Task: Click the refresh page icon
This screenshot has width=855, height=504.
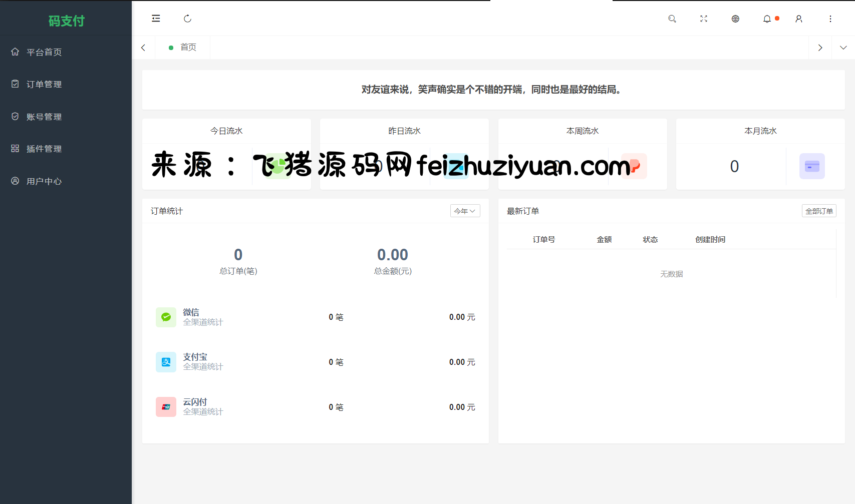Action: click(187, 19)
